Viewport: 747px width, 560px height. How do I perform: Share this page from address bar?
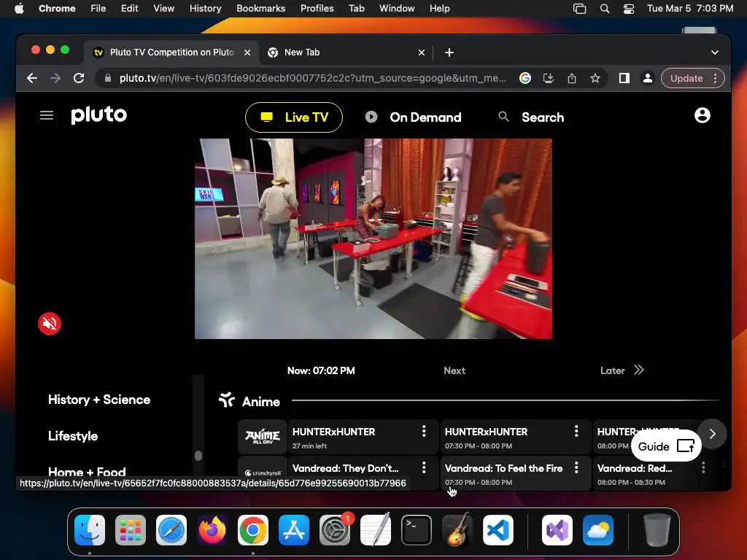pyautogui.click(x=572, y=78)
